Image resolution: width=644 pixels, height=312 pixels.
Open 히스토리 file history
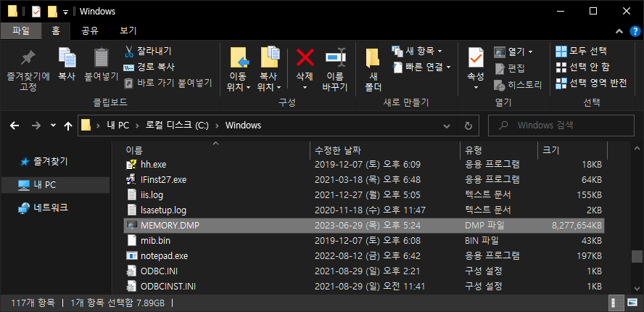518,85
